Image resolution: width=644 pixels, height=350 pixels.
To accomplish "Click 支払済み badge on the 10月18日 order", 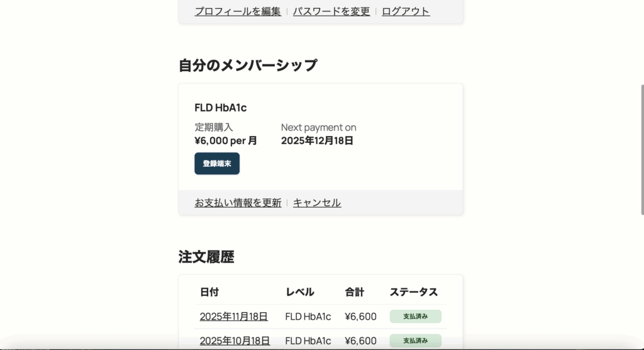I will [x=415, y=341].
